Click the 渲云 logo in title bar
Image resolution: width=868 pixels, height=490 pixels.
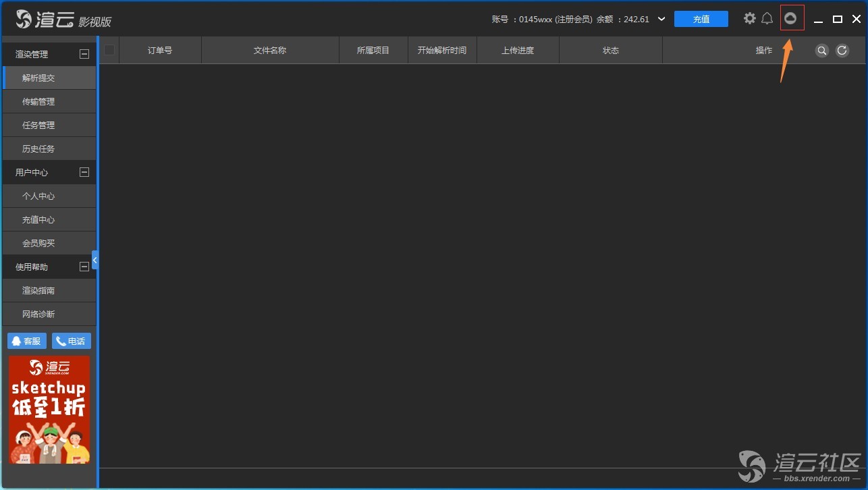[63, 20]
